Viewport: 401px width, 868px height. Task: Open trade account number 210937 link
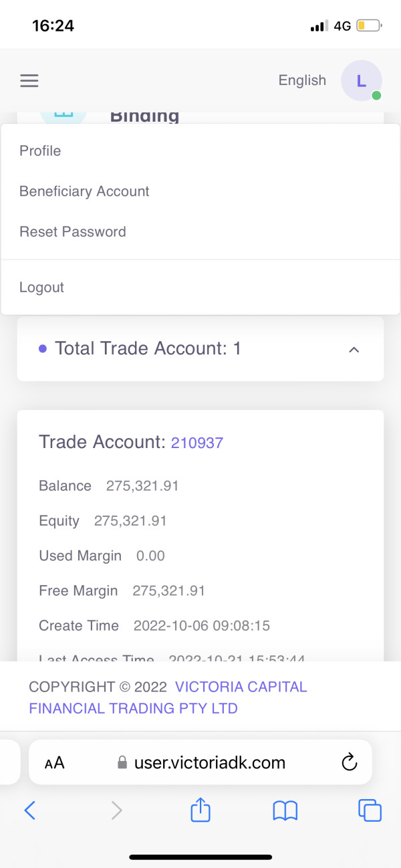197,443
